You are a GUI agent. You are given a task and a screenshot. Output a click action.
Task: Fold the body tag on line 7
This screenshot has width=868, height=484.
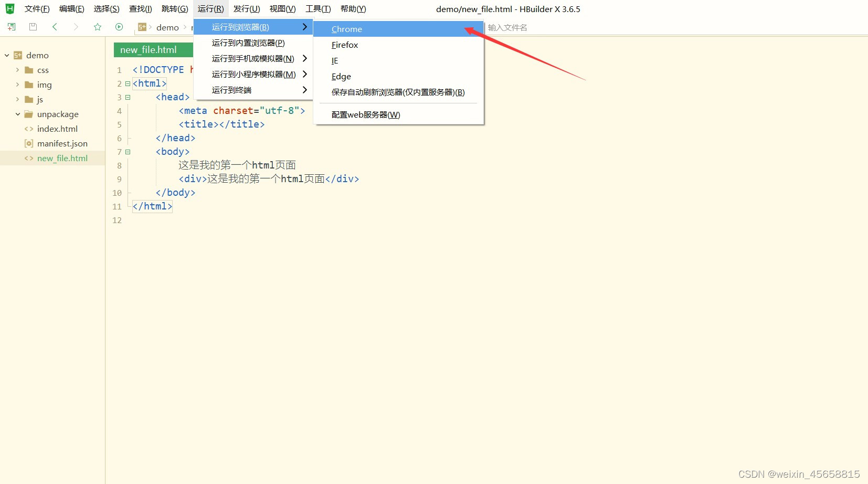(x=128, y=152)
